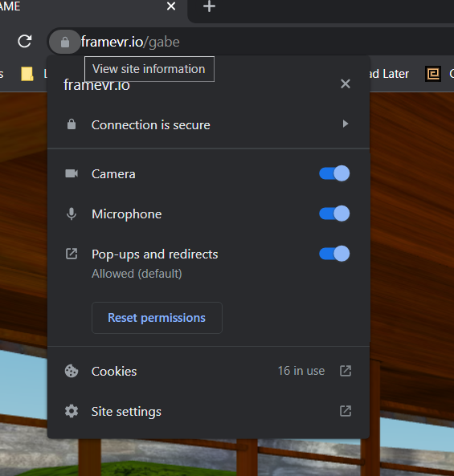The width and height of the screenshot is (454, 476).
Task: Click external link icon next to Cookies
Action: point(346,371)
